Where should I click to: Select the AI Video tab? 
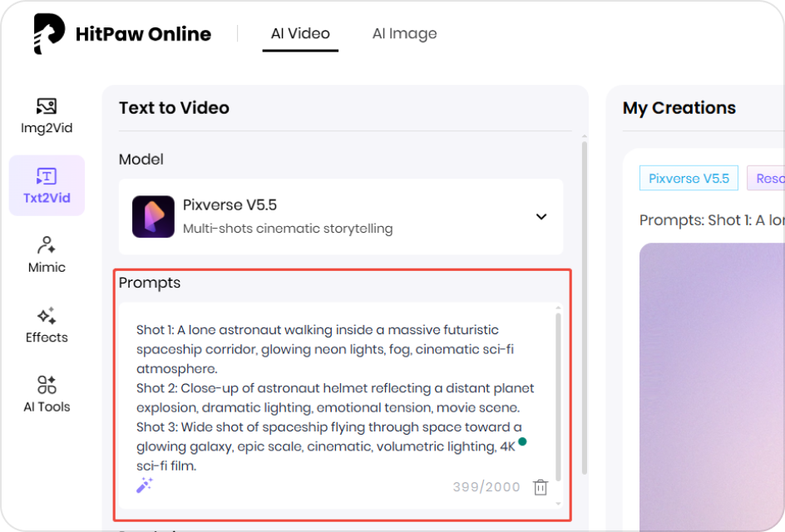tap(300, 33)
